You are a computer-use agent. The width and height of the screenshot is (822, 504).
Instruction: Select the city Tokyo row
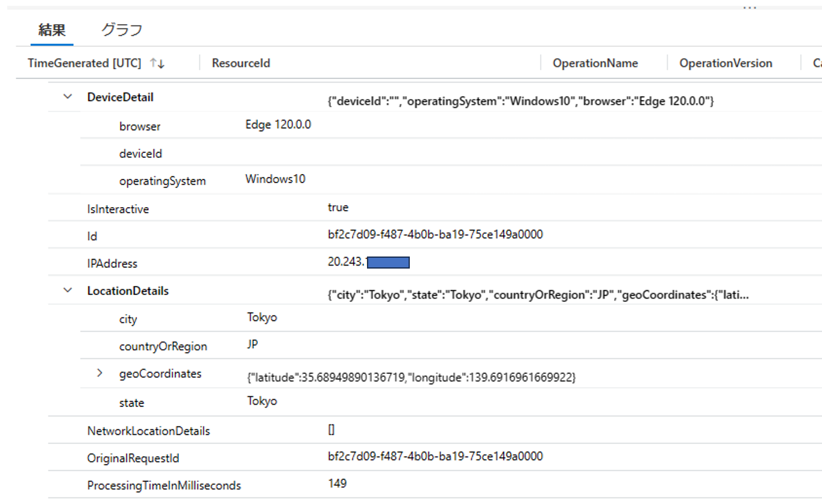point(128,319)
